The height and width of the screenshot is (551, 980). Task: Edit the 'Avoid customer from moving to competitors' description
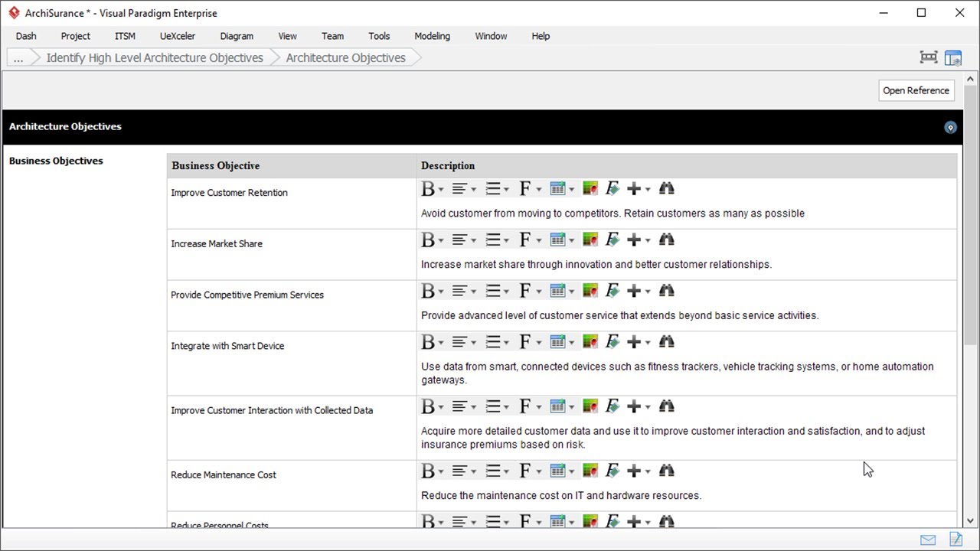coord(612,214)
